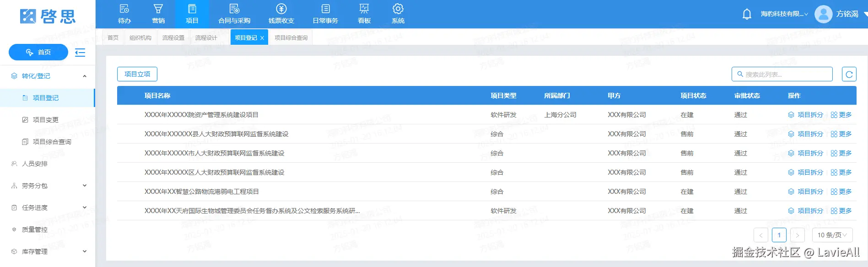Open the 日常事务 daily affairs module
868x267 pixels.
pyautogui.click(x=325, y=14)
